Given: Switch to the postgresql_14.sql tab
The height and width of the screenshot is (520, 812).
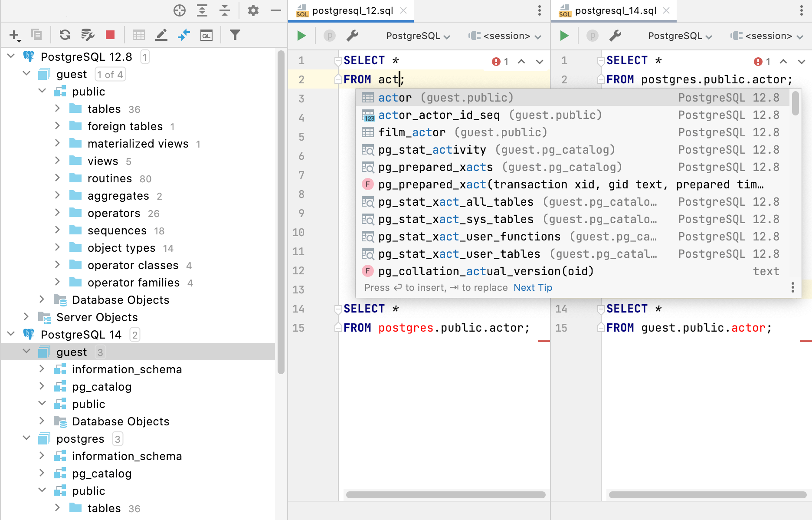Looking at the screenshot, I should click(x=615, y=11).
